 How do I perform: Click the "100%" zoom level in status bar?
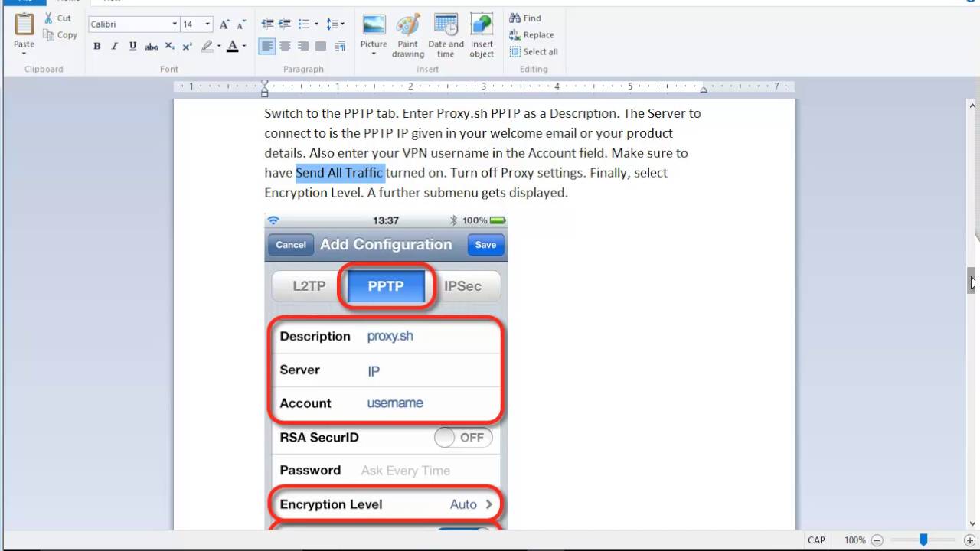tap(855, 540)
